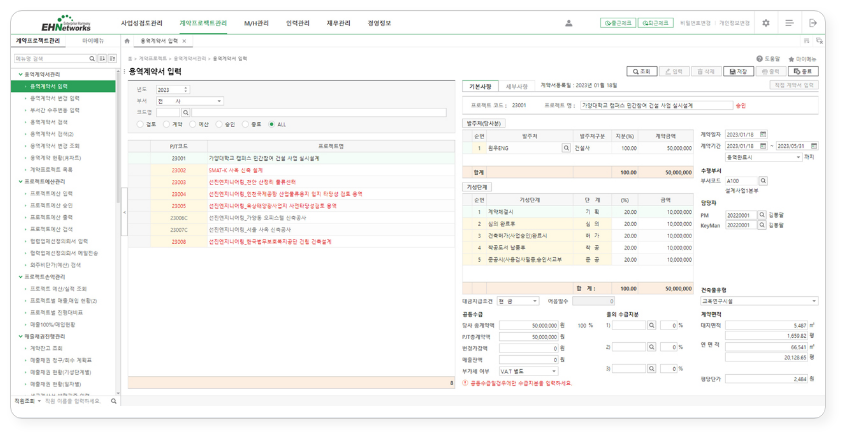Screen dimensions: 846x439
Task: Open the hamburger menu icon in header
Action: (789, 22)
